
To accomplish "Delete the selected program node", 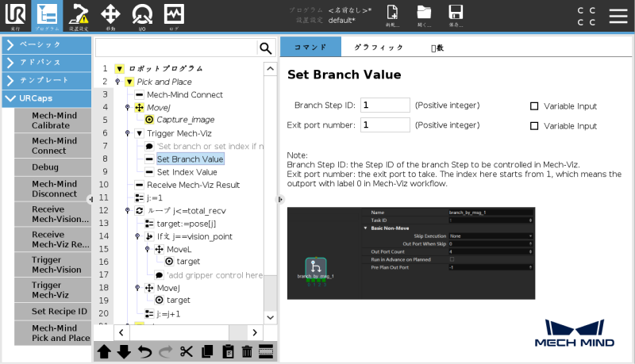I will click(x=247, y=351).
